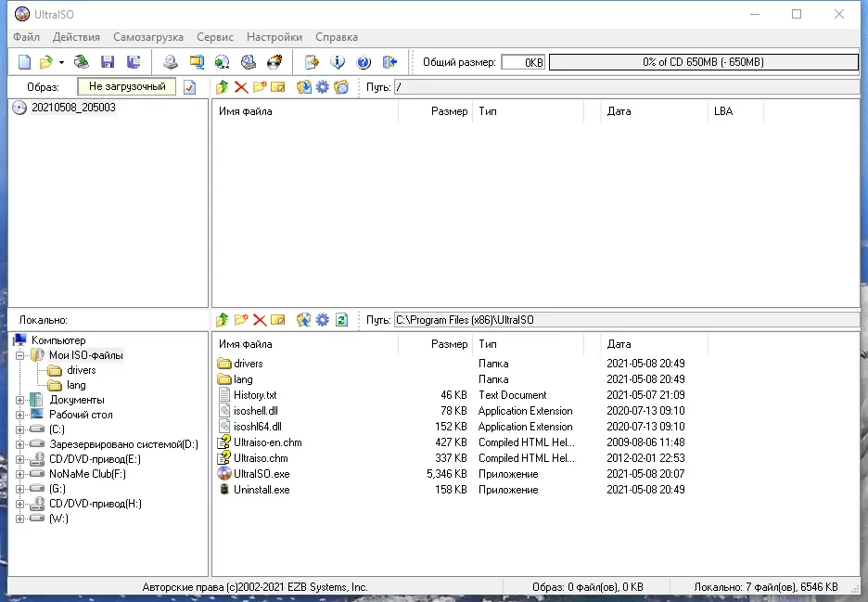Expand the (G:) drive node
The image size is (868, 602).
pos(19,489)
